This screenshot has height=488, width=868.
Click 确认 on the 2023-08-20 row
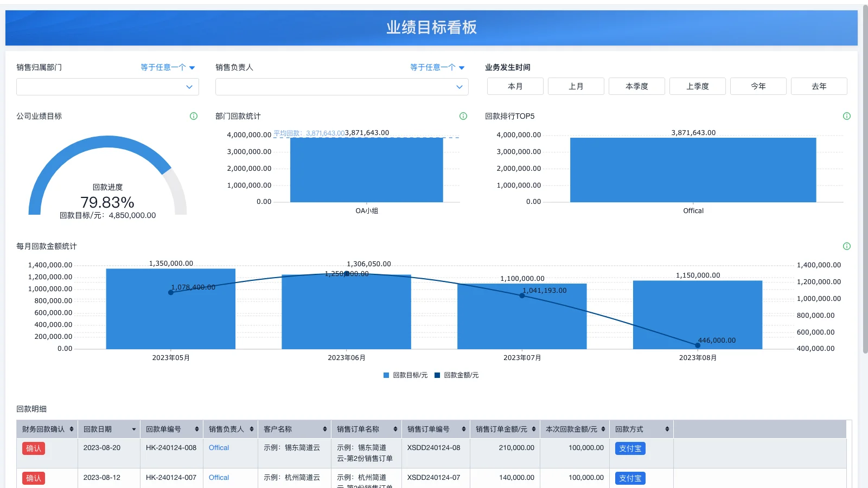[33, 448]
